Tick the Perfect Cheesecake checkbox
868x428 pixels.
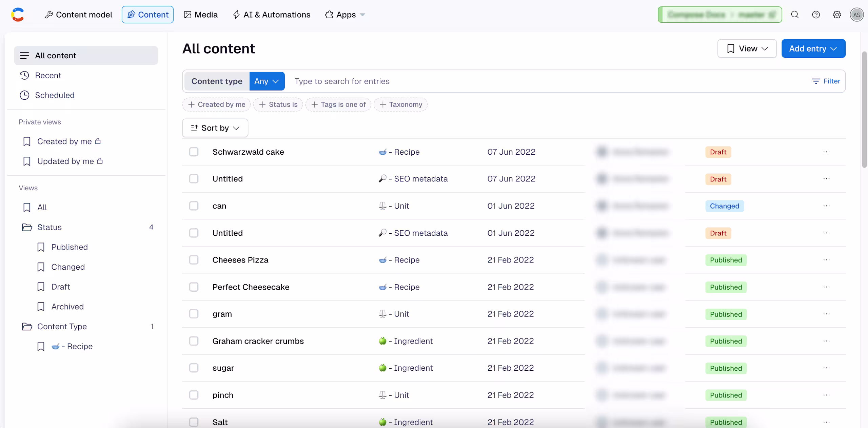pos(194,287)
